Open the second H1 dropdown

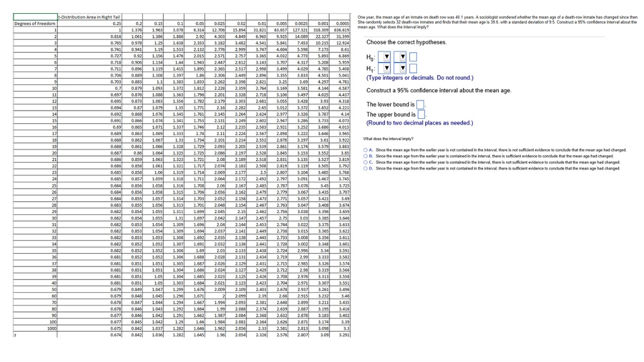400,68
